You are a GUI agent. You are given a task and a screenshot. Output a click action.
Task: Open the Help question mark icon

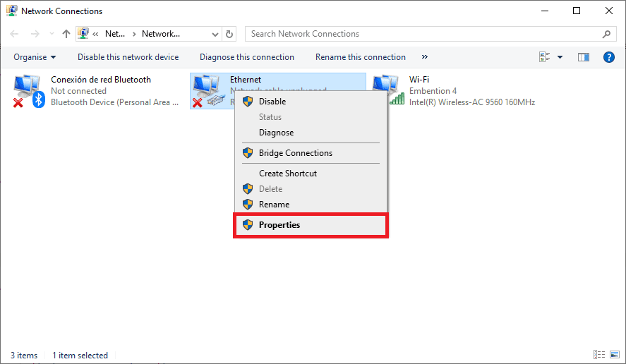609,57
